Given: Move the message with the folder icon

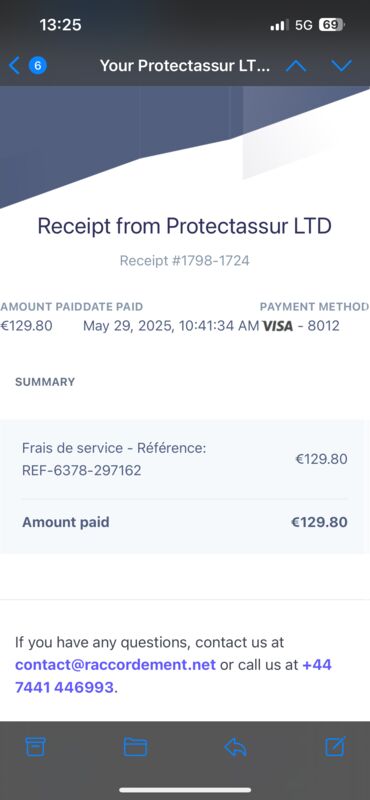Looking at the screenshot, I should point(135,747).
